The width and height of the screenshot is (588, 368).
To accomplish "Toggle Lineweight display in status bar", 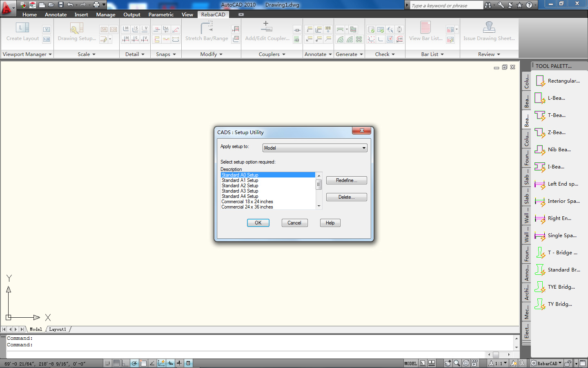I will point(179,363).
